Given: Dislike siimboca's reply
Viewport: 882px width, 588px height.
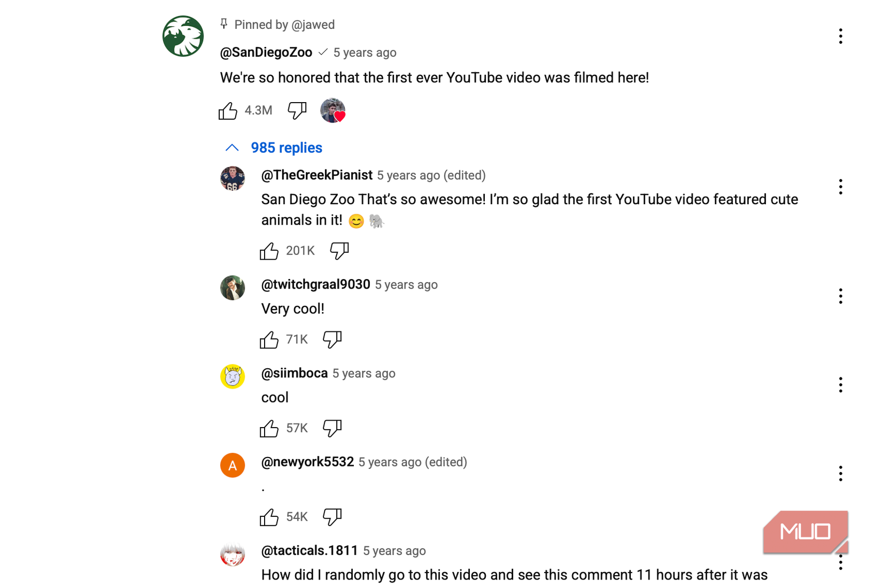Looking at the screenshot, I should tap(332, 428).
